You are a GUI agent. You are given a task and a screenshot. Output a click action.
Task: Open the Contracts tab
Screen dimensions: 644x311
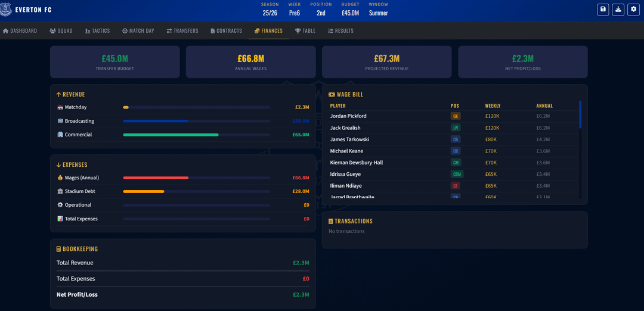227,31
